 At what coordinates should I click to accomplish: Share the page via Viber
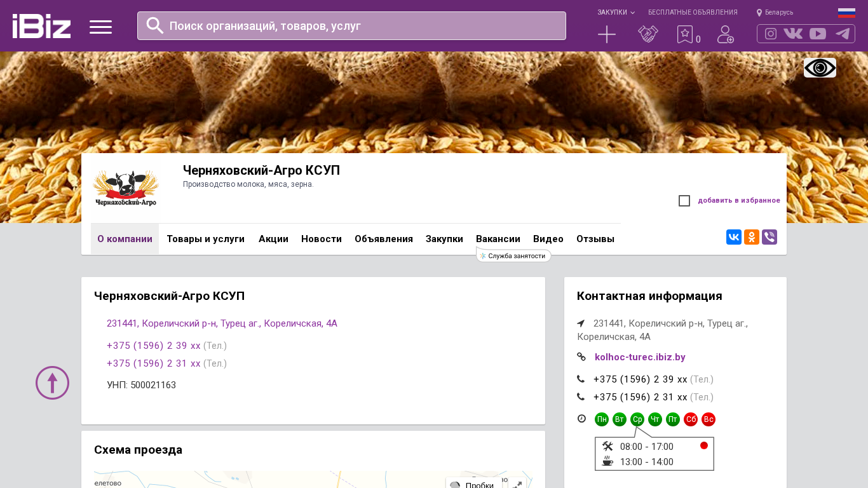point(770,237)
